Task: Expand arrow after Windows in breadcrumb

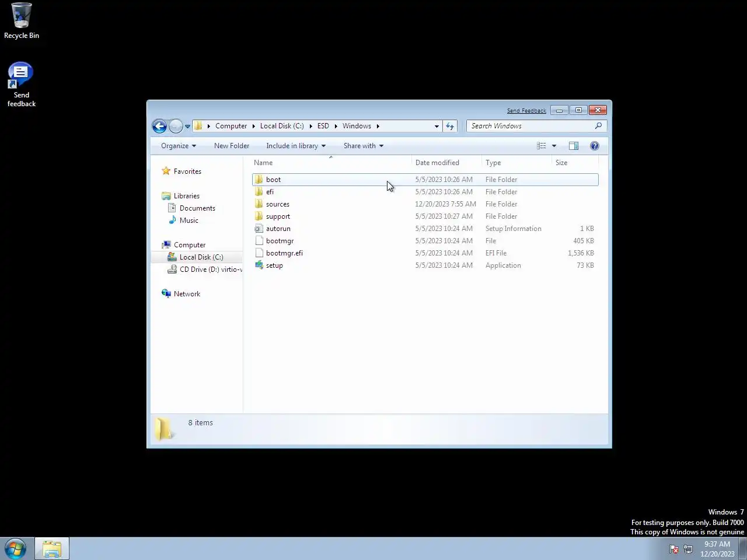Action: pos(378,126)
